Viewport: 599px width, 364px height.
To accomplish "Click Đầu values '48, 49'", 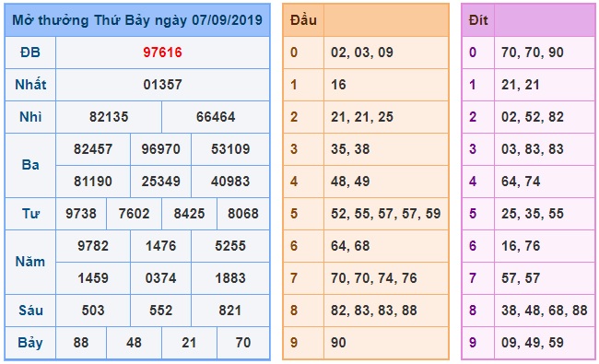I will 350,182.
